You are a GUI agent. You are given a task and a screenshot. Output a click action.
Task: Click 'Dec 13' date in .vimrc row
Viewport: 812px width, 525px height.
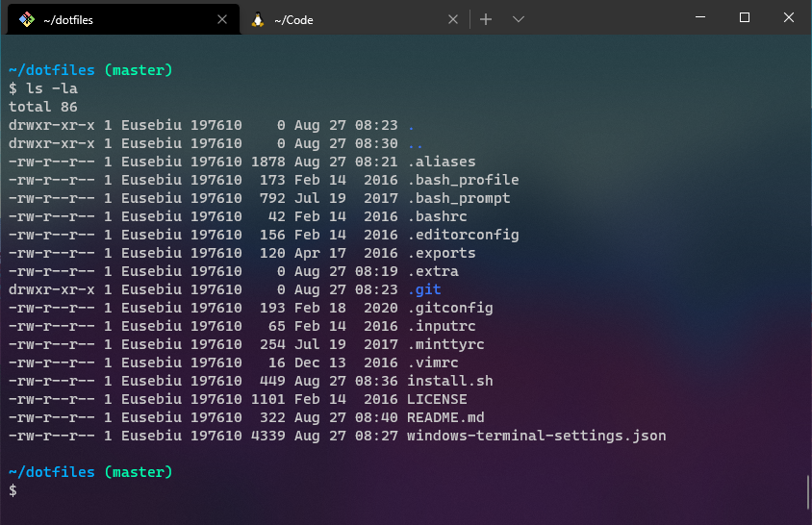click(320, 362)
